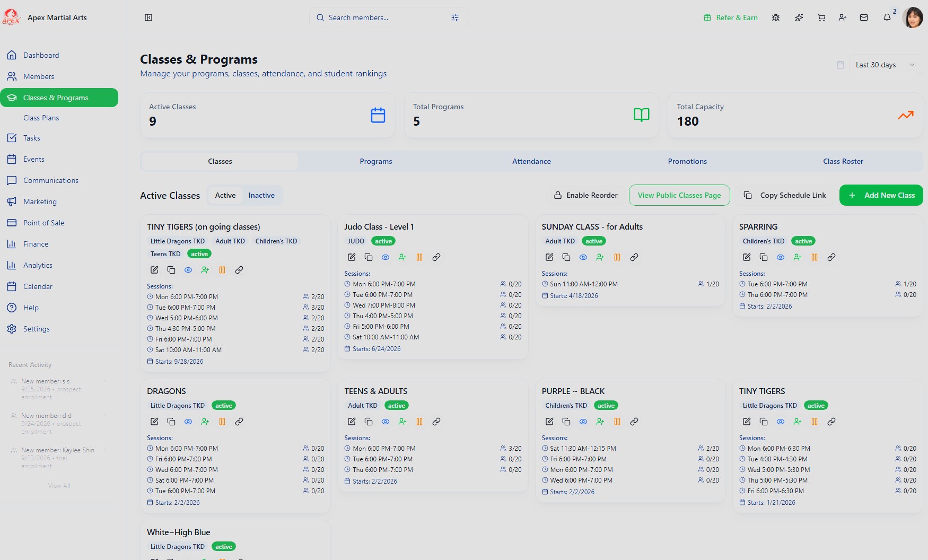928x560 pixels.
Task: Open the AI sparkles icon in header
Action: pyautogui.click(x=799, y=17)
